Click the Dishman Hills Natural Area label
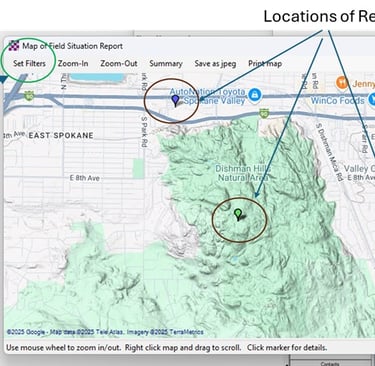 tap(243, 173)
